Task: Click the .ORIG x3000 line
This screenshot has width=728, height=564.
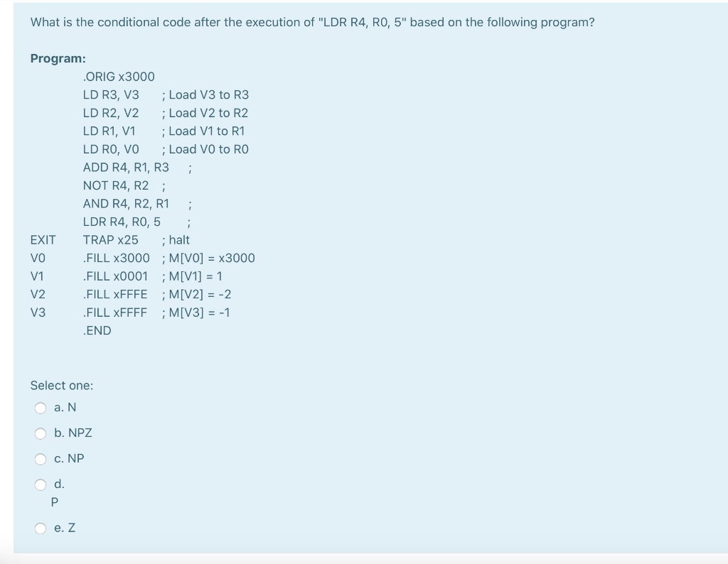Action: point(119,76)
